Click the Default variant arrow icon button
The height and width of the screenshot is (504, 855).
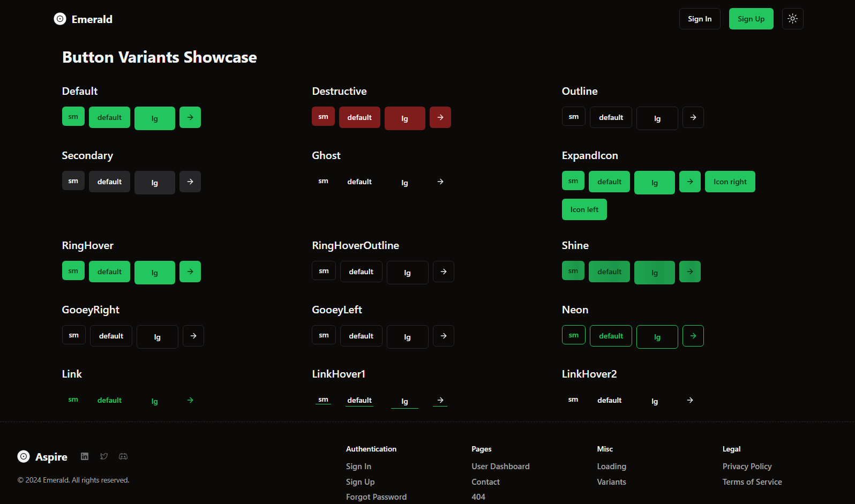(190, 117)
